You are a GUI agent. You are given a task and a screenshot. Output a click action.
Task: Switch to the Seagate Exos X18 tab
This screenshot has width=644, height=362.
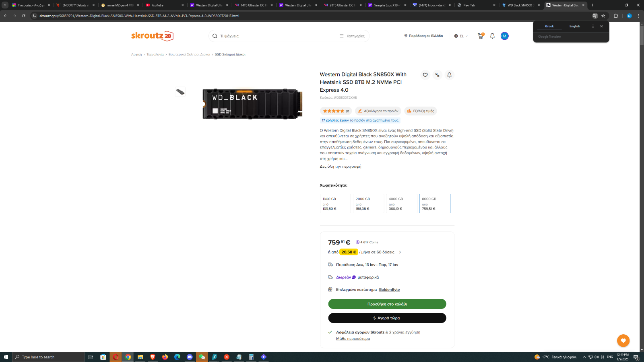point(387,5)
